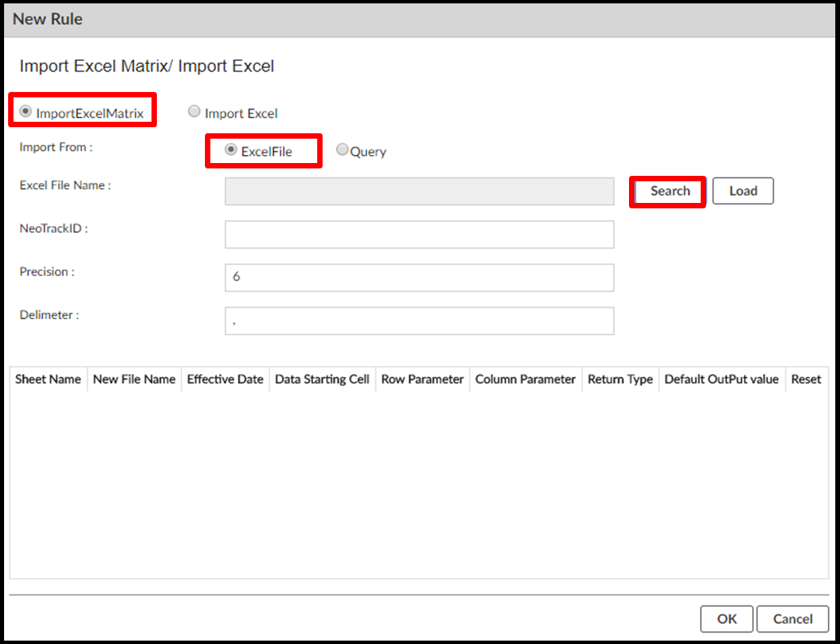Cancel the New Rule dialog

coord(793,619)
